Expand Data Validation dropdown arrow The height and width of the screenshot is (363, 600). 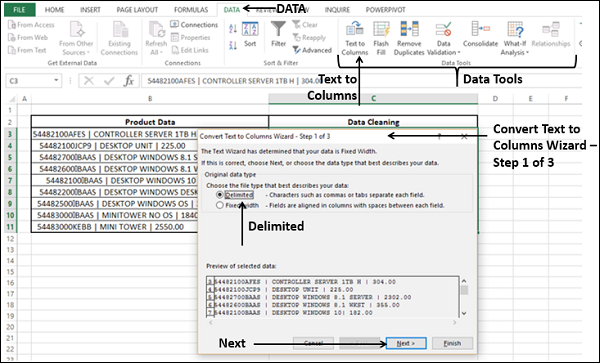[x=459, y=53]
